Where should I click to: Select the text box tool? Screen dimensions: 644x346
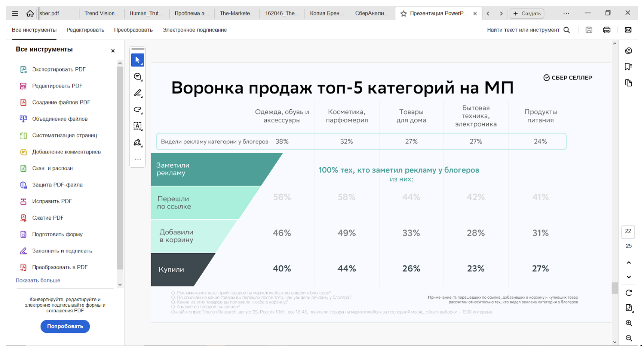138,126
